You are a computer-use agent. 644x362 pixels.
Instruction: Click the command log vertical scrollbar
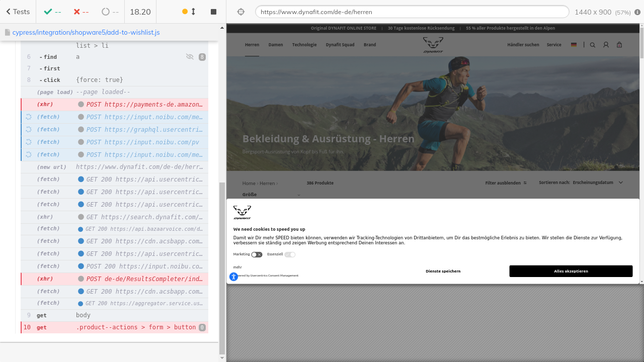pos(222,267)
